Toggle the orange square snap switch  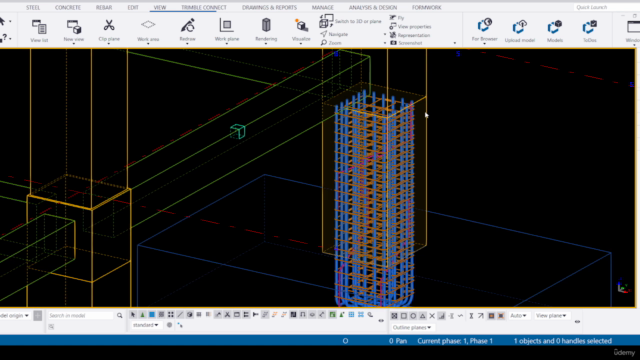point(491,316)
